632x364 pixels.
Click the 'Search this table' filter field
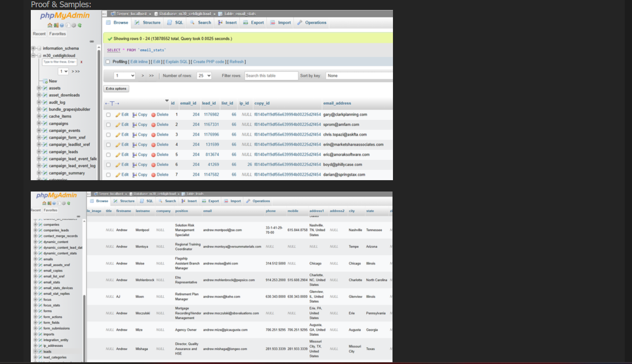tap(271, 76)
